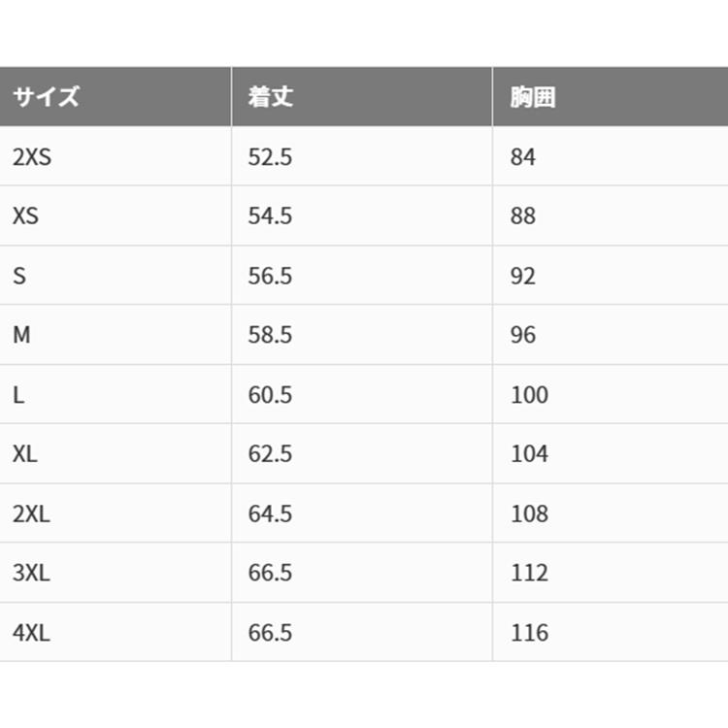Screen dimensions: 728x728
Task: Click the 64.5 length value
Action: tap(270, 514)
